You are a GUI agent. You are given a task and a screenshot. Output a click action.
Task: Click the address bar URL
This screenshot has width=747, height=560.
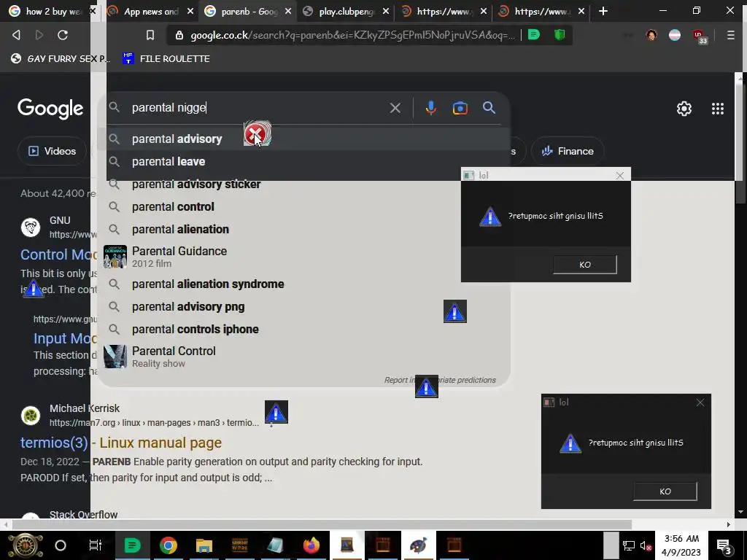[x=352, y=35]
